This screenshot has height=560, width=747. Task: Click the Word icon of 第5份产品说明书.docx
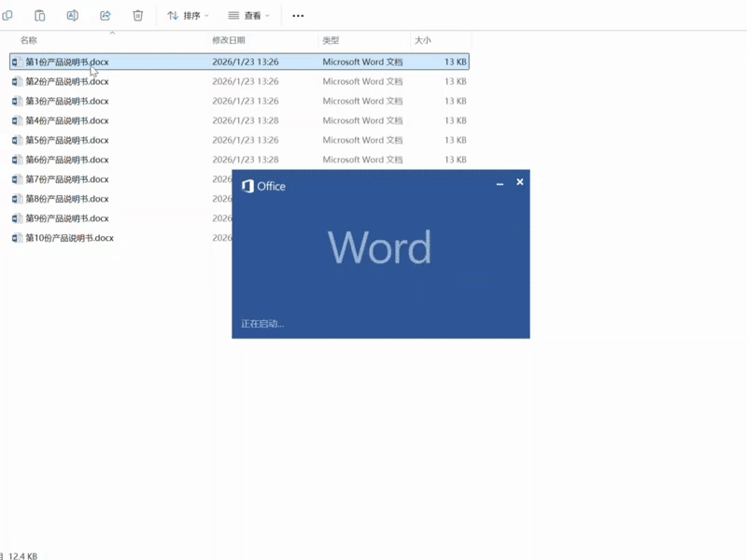(17, 140)
